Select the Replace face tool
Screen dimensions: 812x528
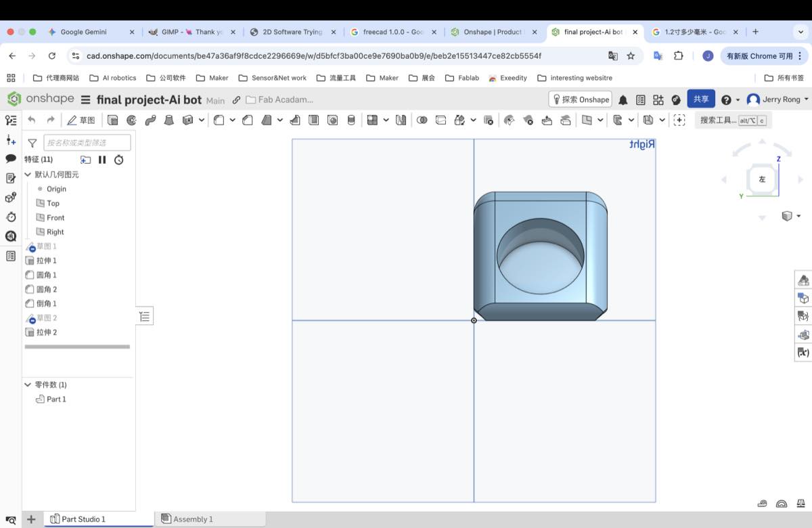565,120
